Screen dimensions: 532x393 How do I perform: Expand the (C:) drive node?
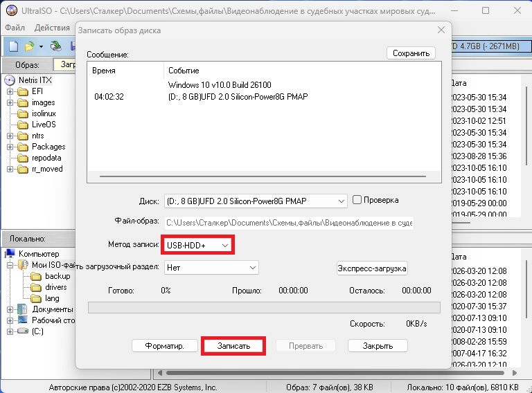pos(10,331)
